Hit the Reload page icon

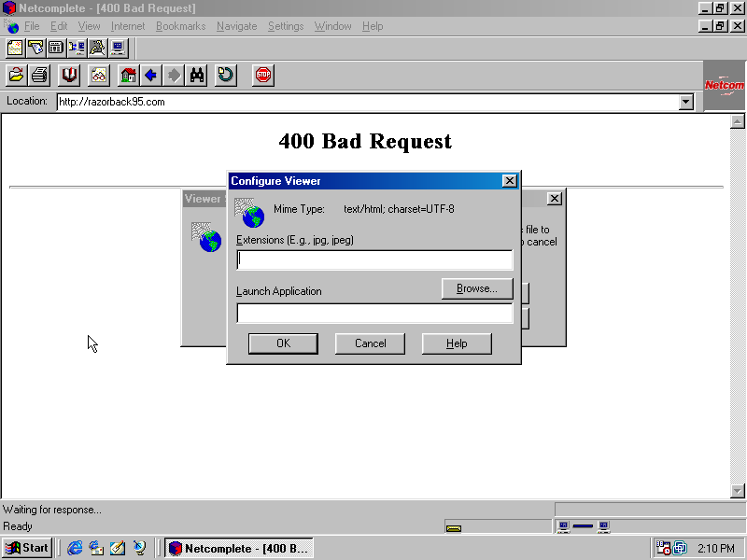226,75
